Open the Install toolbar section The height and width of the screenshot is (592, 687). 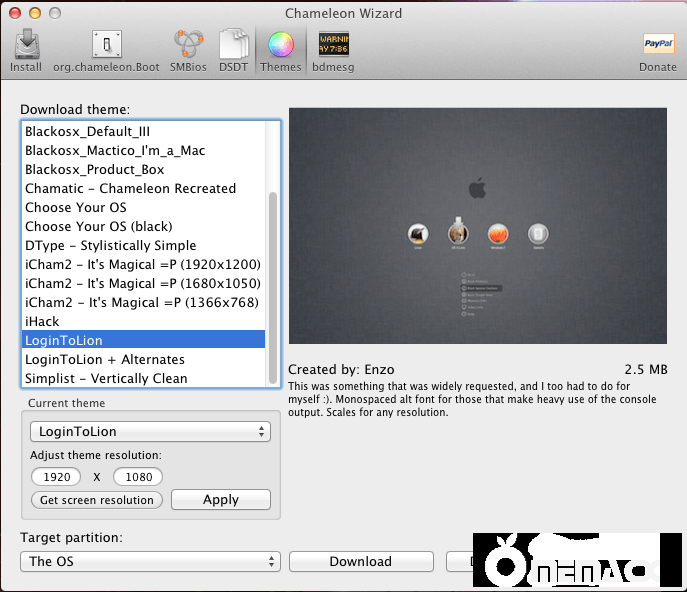(x=26, y=50)
